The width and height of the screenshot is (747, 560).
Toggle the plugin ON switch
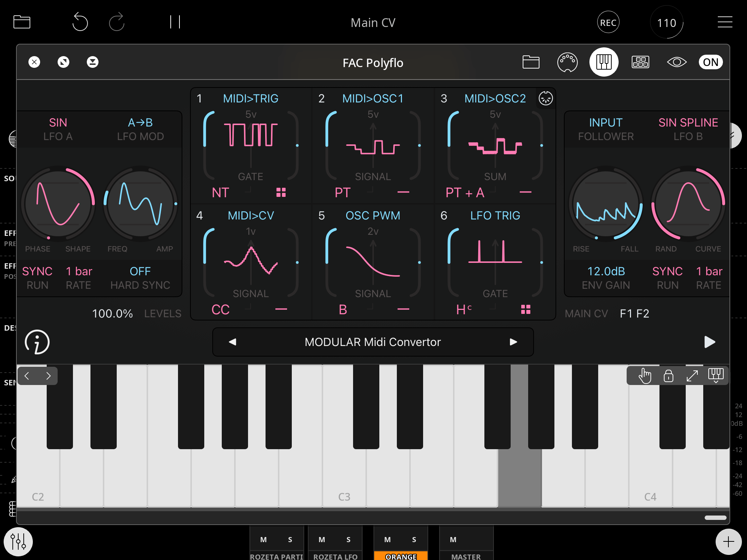pyautogui.click(x=710, y=62)
